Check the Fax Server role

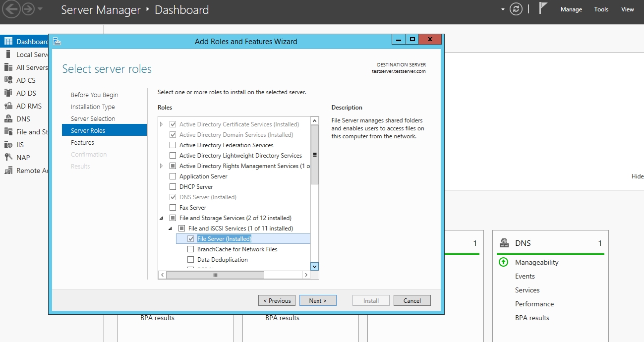[x=173, y=208]
